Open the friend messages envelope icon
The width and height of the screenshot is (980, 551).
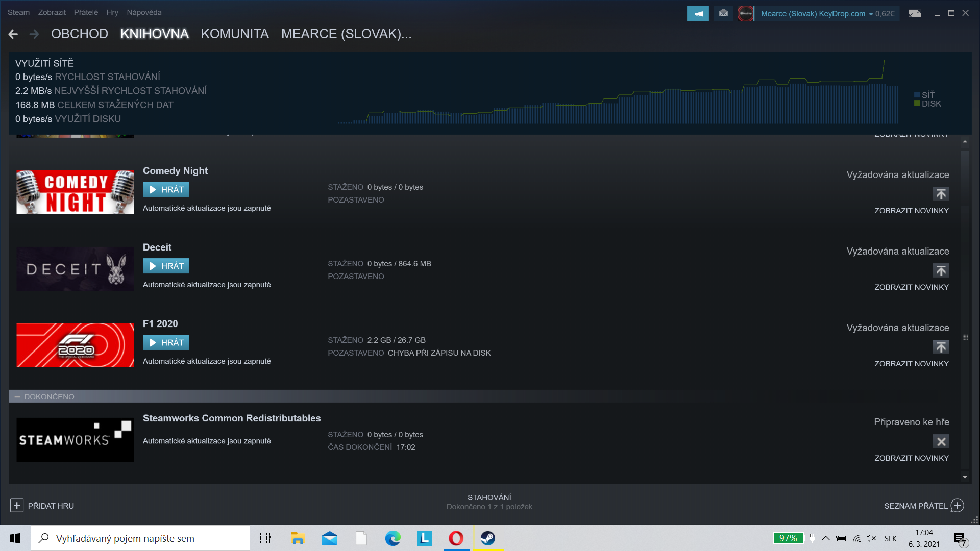(x=723, y=13)
